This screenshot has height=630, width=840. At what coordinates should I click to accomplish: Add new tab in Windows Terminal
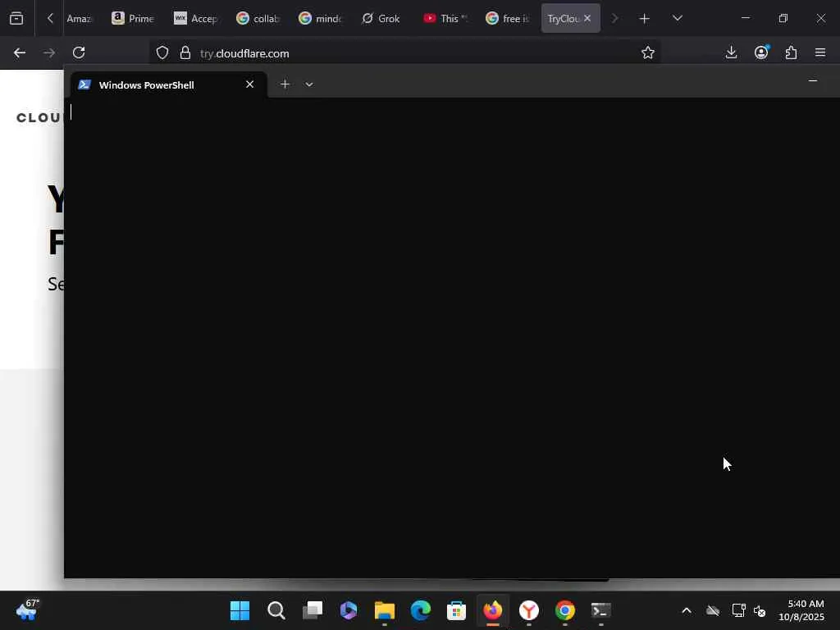pyautogui.click(x=285, y=84)
